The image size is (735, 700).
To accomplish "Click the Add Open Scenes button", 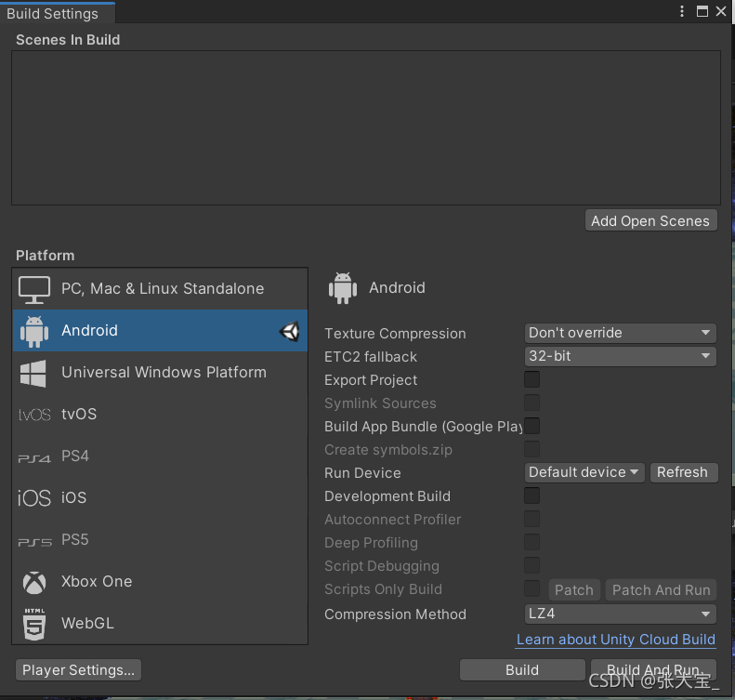I will (x=650, y=221).
